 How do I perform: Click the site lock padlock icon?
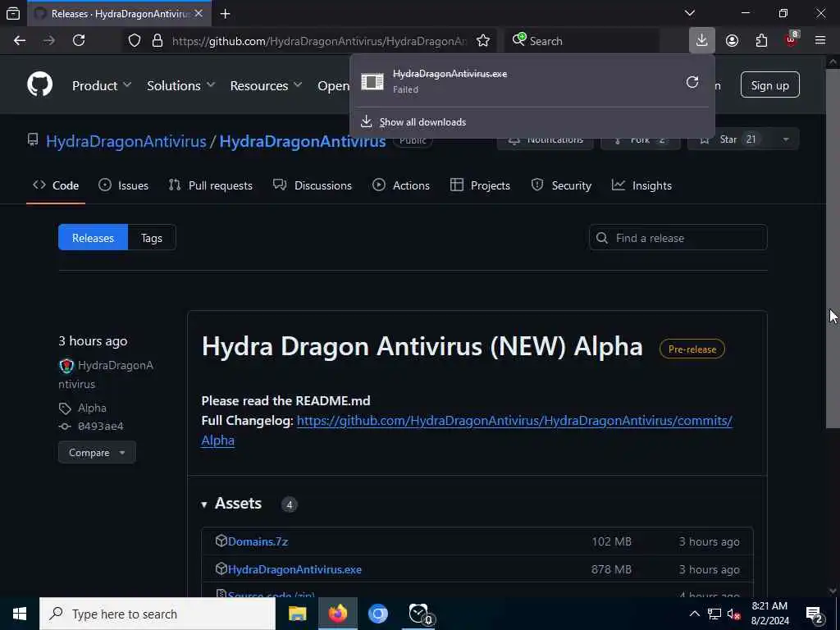pyautogui.click(x=157, y=41)
